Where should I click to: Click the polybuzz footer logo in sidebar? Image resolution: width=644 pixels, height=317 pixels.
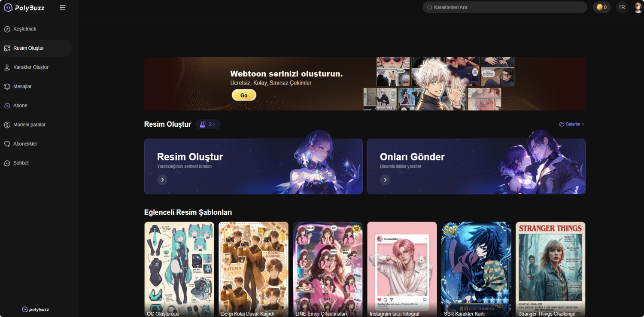(36, 309)
